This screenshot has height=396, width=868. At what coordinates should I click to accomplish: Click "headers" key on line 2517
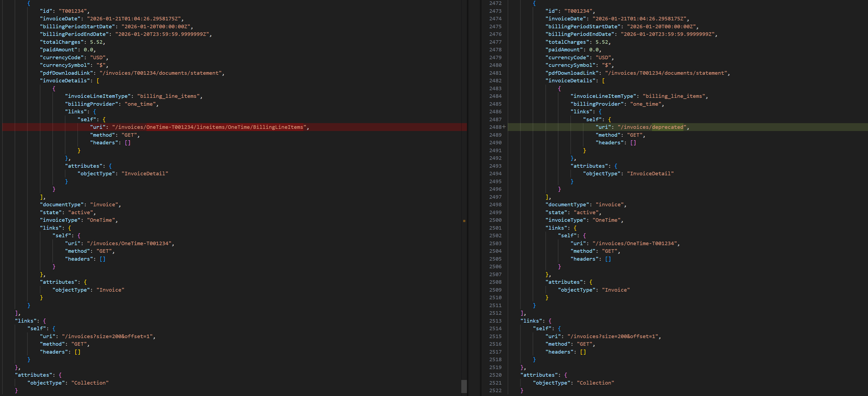coord(560,352)
